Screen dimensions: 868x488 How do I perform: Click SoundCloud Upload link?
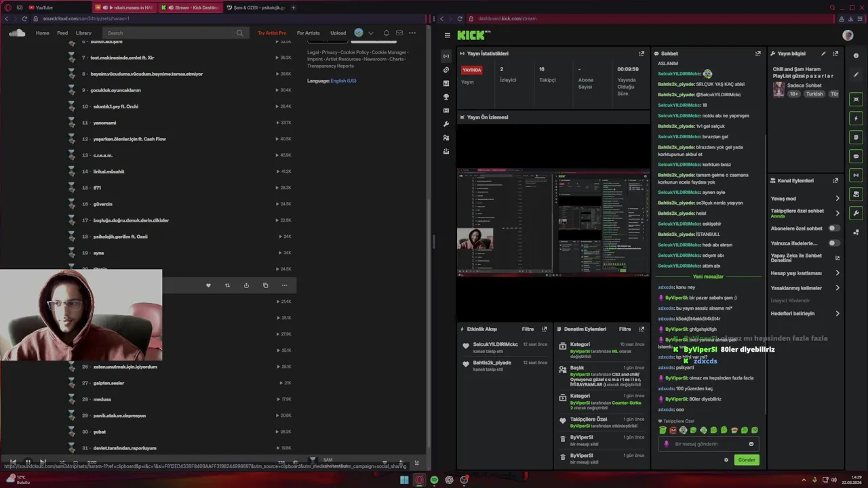(338, 33)
